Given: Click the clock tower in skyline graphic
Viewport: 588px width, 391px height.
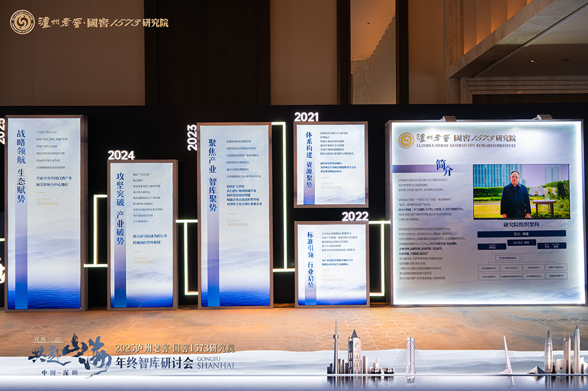Looking at the screenshot, I should pyautogui.click(x=354, y=351).
